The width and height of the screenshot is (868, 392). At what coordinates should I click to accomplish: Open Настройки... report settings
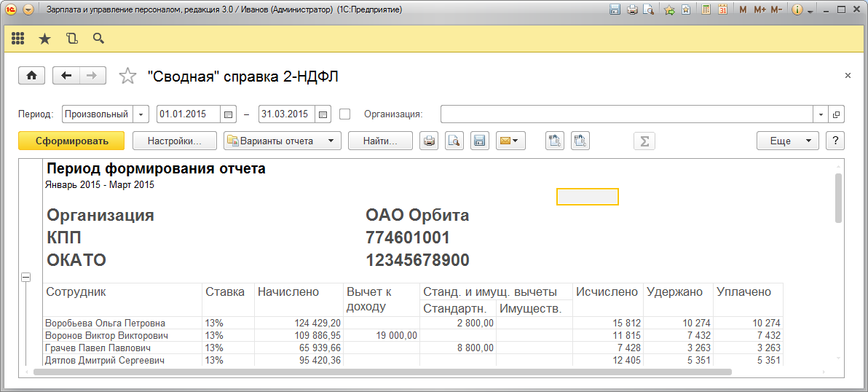coord(175,141)
